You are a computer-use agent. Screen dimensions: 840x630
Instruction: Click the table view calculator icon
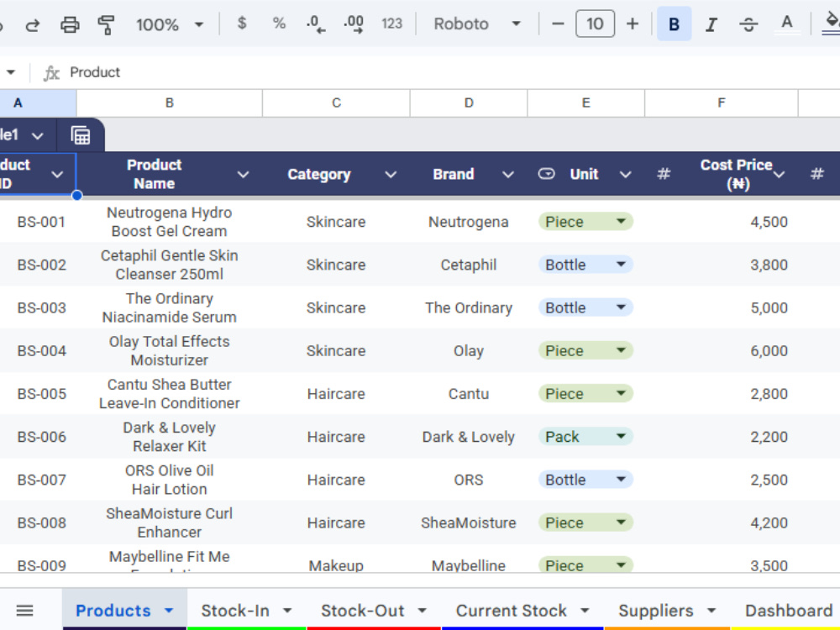pos(81,135)
